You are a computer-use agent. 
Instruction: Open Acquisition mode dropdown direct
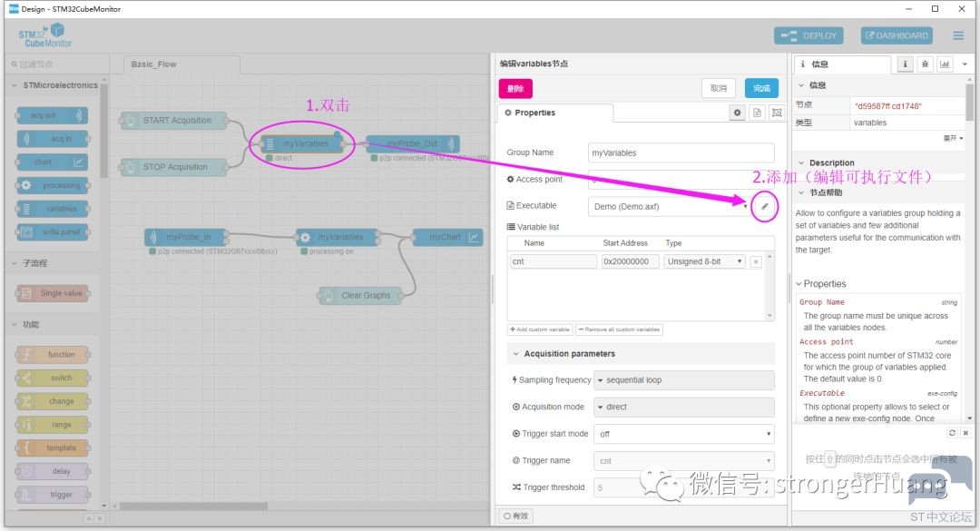point(684,408)
